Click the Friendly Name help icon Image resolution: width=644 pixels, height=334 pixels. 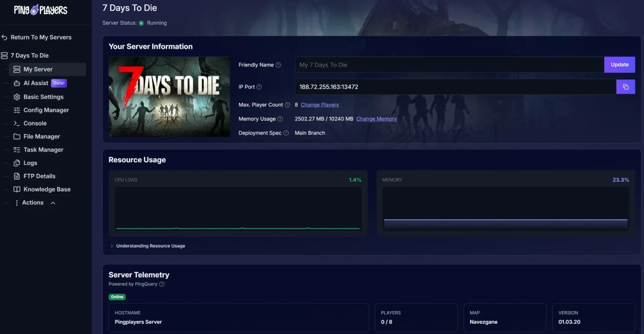point(278,65)
